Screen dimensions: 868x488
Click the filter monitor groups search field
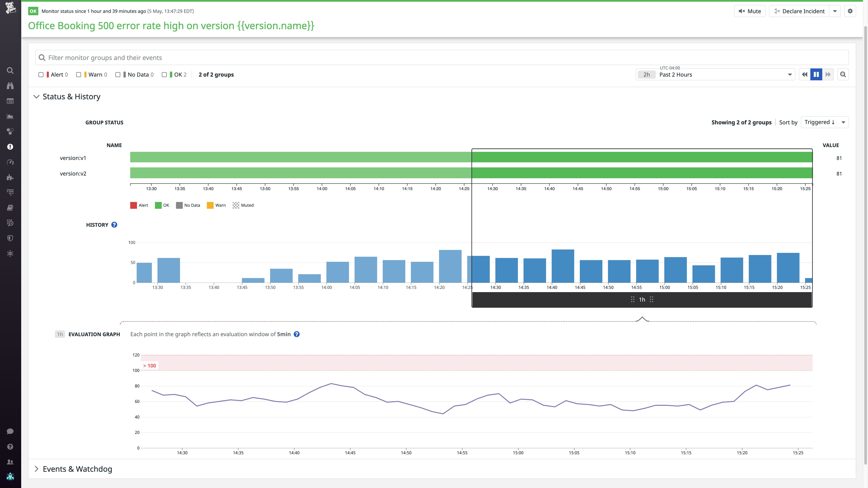coord(441,58)
